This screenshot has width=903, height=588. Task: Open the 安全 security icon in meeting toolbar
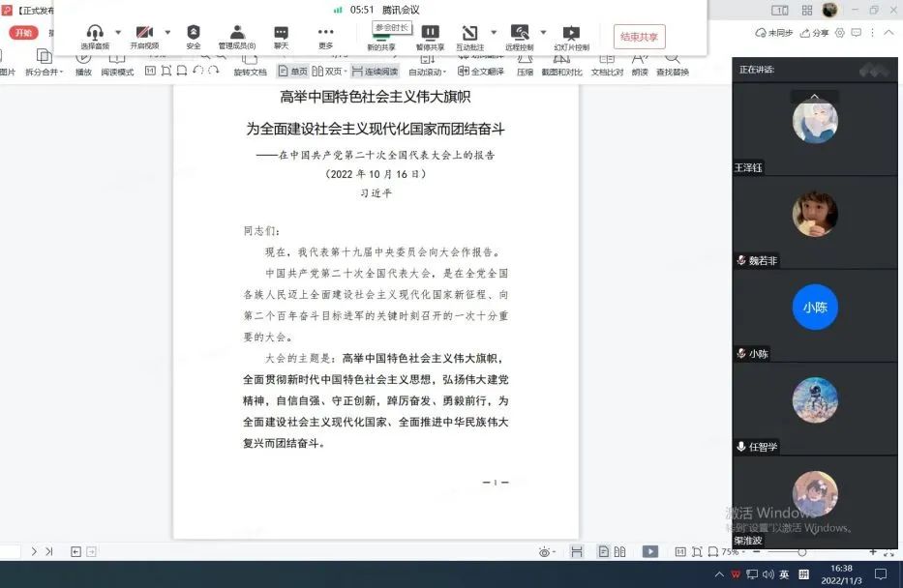pyautogui.click(x=194, y=37)
